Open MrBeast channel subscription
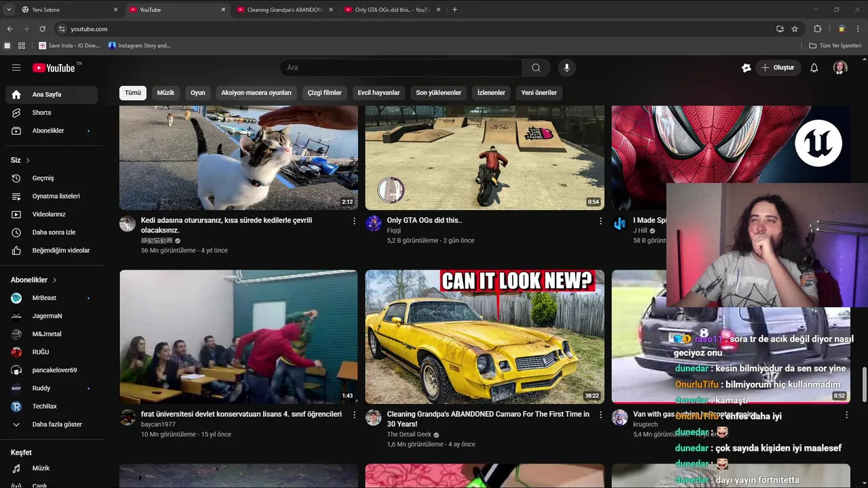The width and height of the screenshot is (868, 488). point(52,298)
